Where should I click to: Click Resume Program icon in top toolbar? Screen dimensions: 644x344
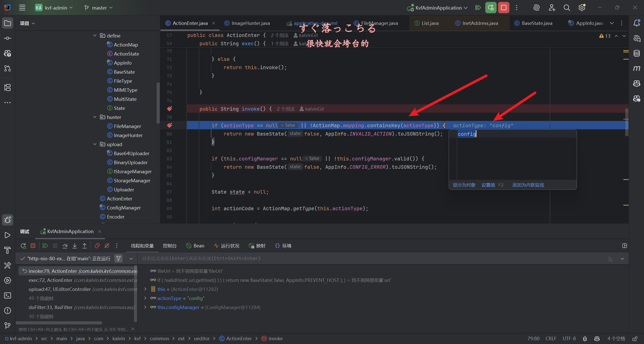click(478, 8)
